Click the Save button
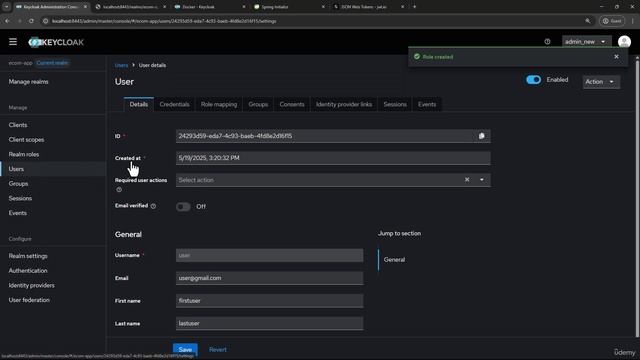Image resolution: width=640 pixels, height=360 pixels. coord(185,349)
